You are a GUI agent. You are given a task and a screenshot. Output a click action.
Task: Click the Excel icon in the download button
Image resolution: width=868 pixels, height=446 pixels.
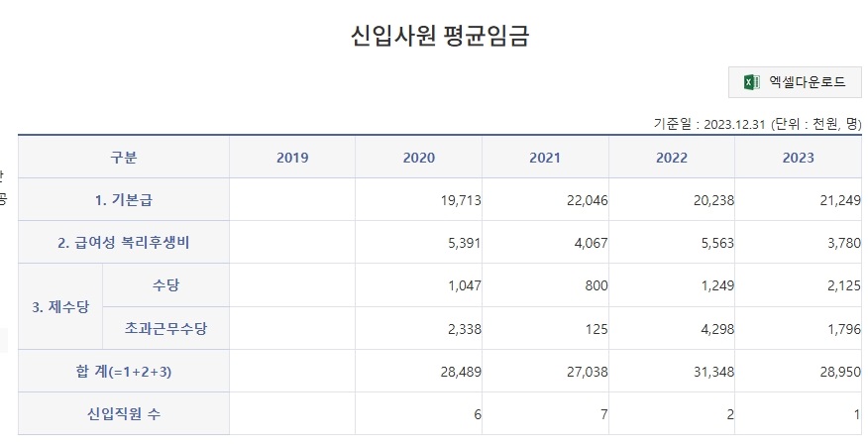(752, 82)
